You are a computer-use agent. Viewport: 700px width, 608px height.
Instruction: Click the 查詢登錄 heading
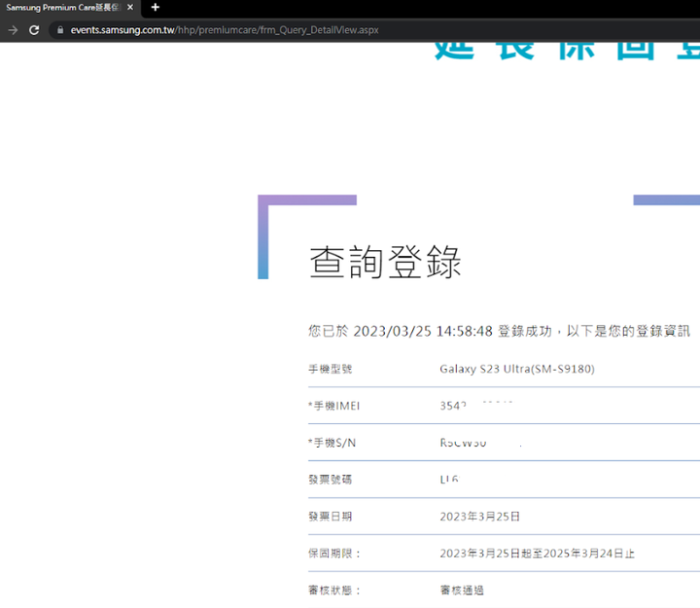[385, 263]
